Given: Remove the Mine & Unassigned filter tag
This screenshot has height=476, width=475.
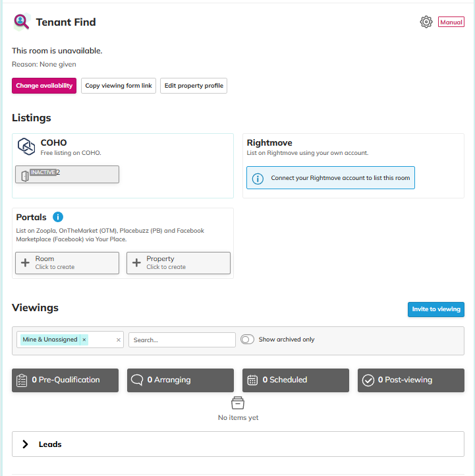Looking at the screenshot, I should 84,340.
